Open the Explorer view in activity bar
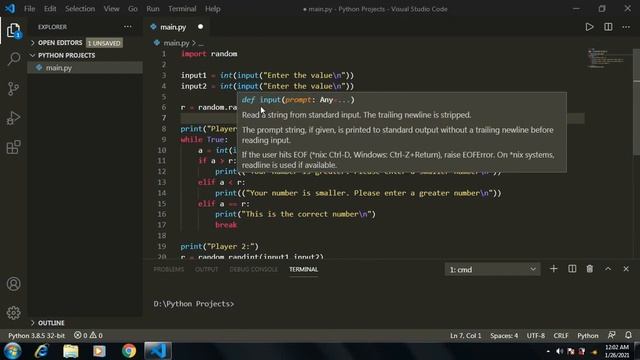The image size is (640, 360). [x=13, y=30]
